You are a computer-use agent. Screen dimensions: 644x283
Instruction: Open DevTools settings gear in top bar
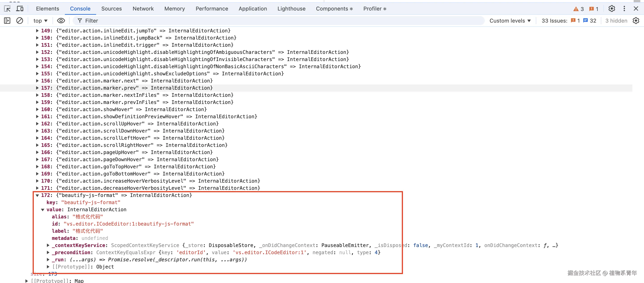[612, 9]
